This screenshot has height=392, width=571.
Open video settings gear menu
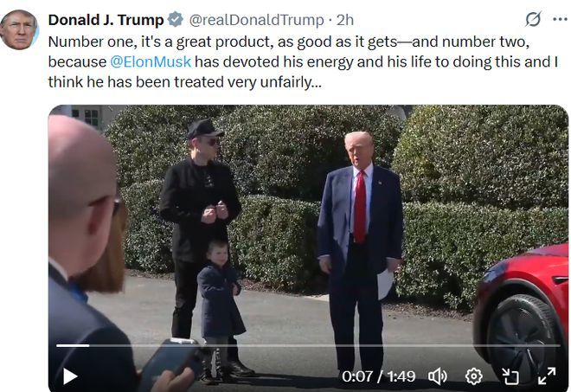pyautogui.click(x=474, y=376)
